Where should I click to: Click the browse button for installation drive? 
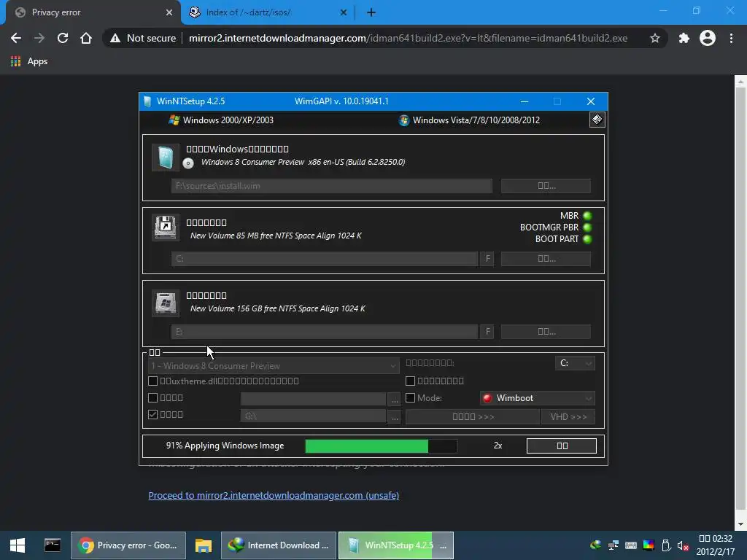tap(546, 332)
